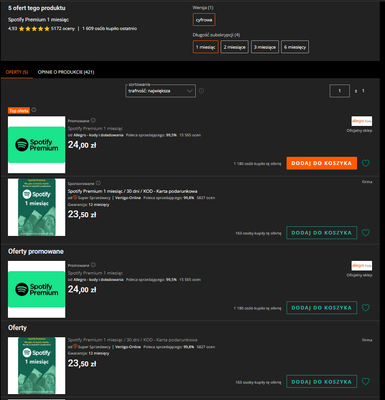Open the greyed offer title in bottom Oferty section

coord(132,340)
